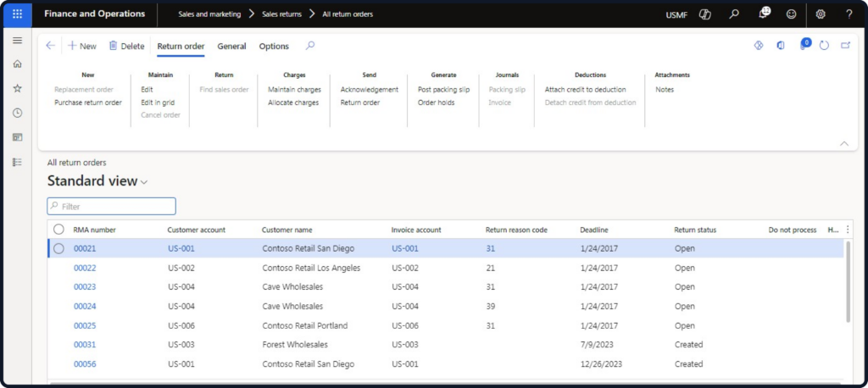868x388 pixels.
Task: Open the USMF company picker
Action: tap(676, 15)
